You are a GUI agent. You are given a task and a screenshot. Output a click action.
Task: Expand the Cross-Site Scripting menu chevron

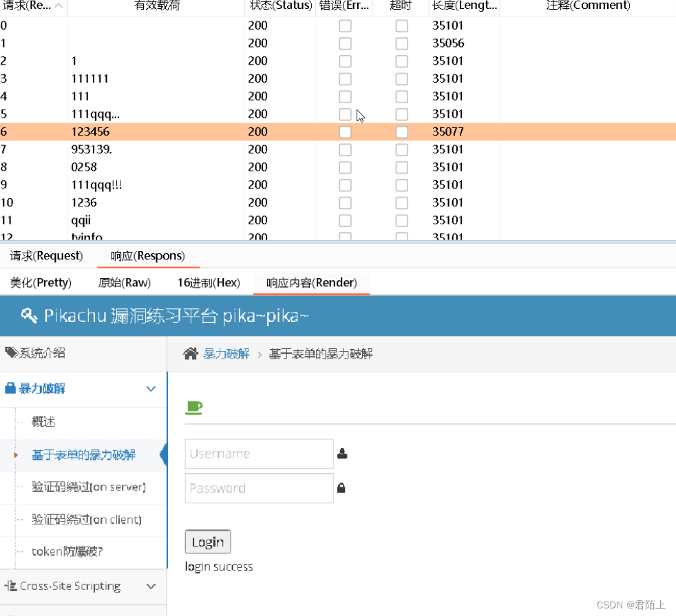pyautogui.click(x=151, y=586)
